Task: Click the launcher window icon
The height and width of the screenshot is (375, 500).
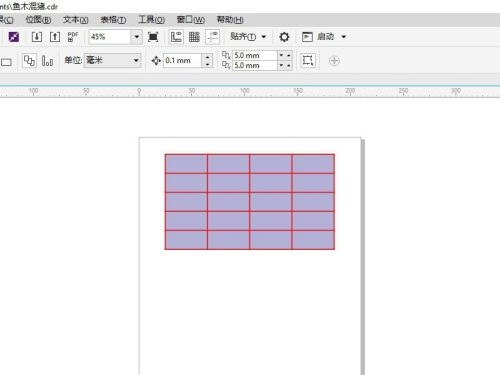Action: [307, 37]
